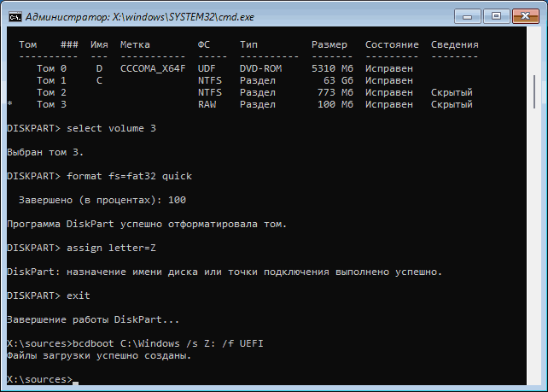
Task: Click the 'Размер' column header
Action: tap(329, 44)
